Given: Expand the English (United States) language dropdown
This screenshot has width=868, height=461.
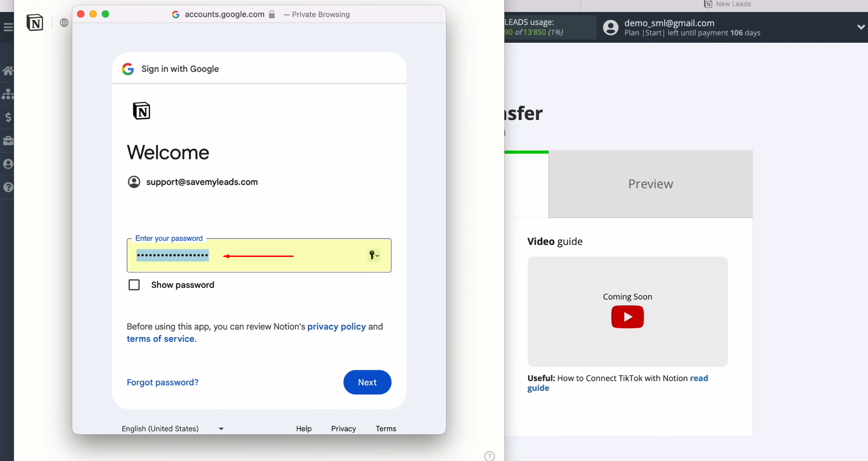Looking at the screenshot, I should pyautogui.click(x=173, y=428).
